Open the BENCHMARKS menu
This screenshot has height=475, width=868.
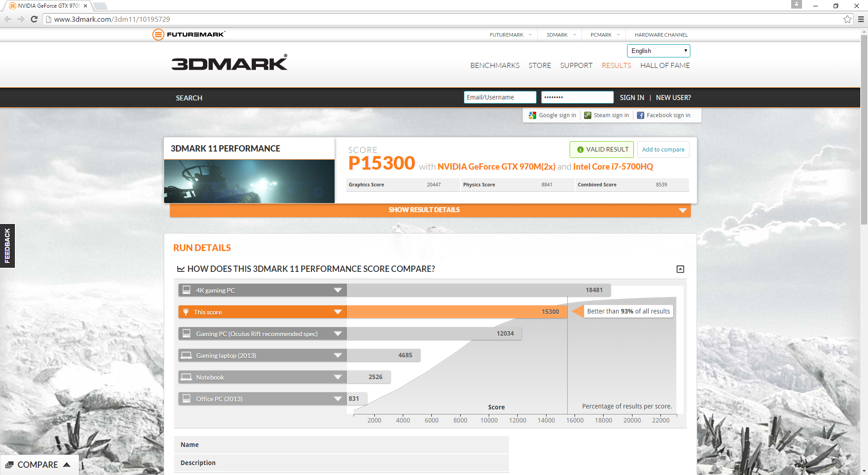pos(495,66)
